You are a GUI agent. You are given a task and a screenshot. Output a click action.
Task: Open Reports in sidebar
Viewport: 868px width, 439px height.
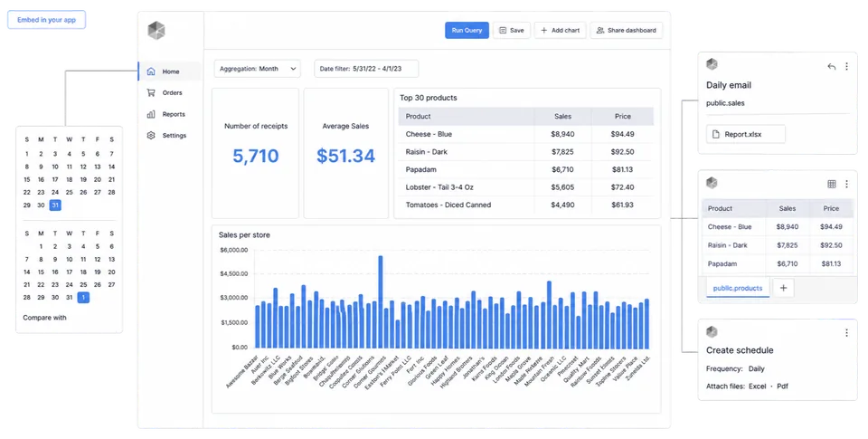coord(169,114)
